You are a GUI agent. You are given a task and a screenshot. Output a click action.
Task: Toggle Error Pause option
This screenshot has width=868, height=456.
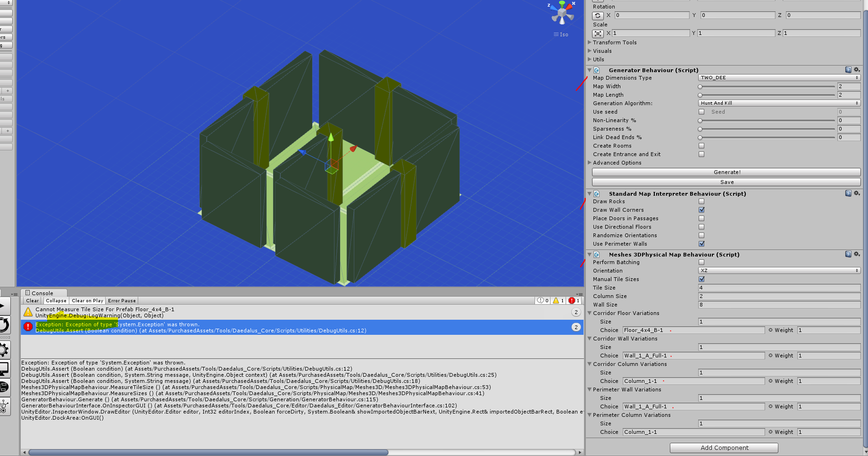(x=122, y=300)
